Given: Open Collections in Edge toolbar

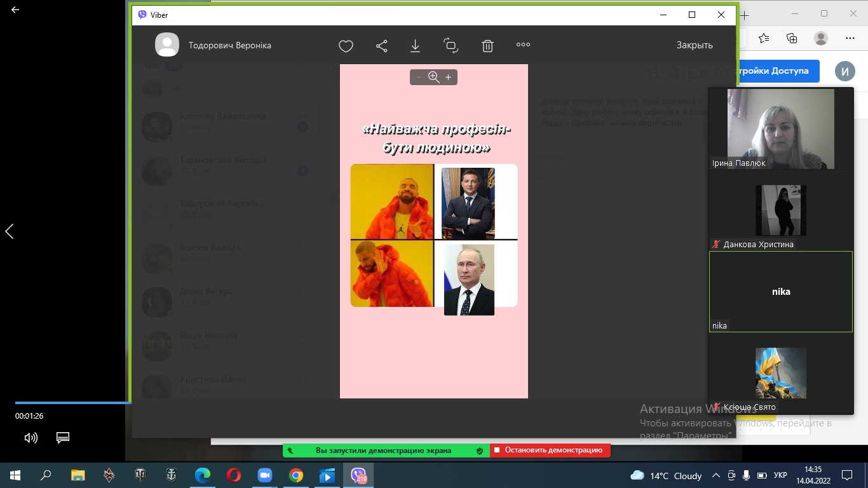Looking at the screenshot, I should pos(792,38).
